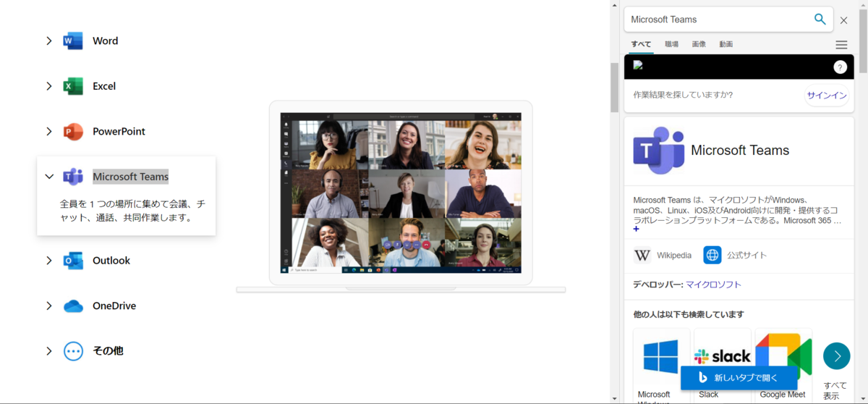The image size is (868, 404).
Task: Click the Outlook app icon
Action: pyautogui.click(x=73, y=261)
